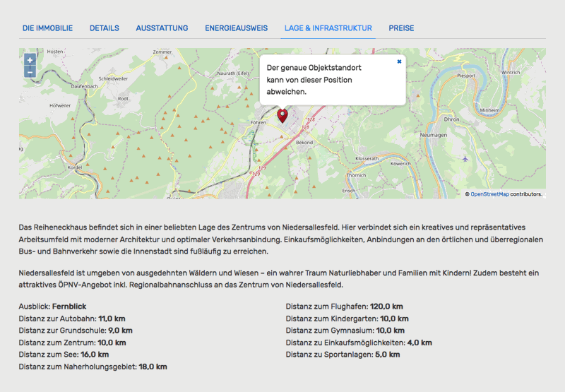Open the OpenStreetMap attribution link
This screenshot has width=565, height=392.
click(489, 194)
